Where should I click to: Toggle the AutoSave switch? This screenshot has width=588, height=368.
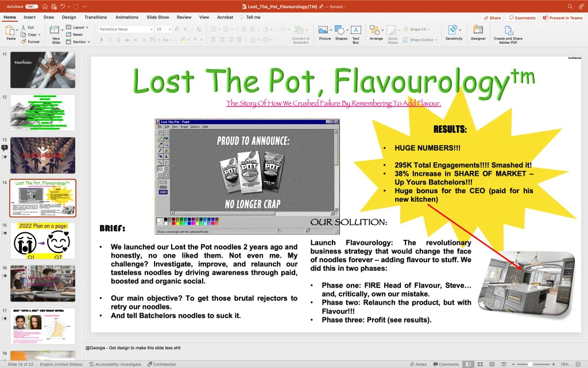point(32,6)
